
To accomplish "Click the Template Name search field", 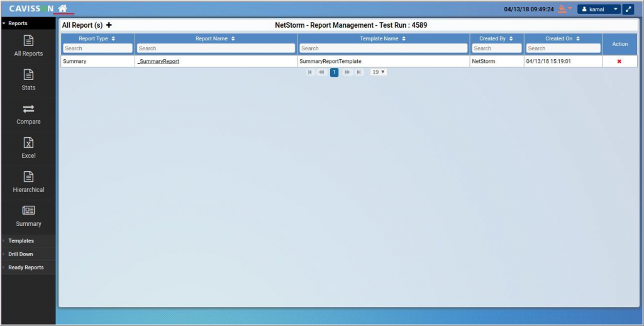I will [384, 48].
